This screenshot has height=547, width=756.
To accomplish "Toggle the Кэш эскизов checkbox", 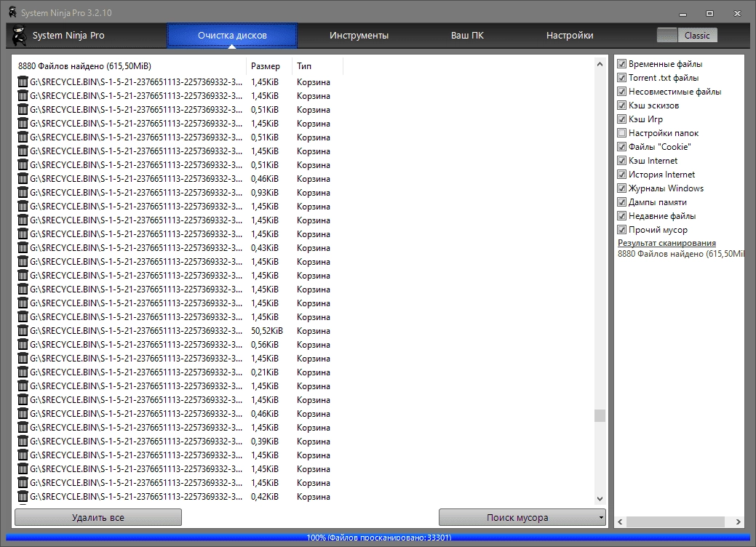I will 622,105.
